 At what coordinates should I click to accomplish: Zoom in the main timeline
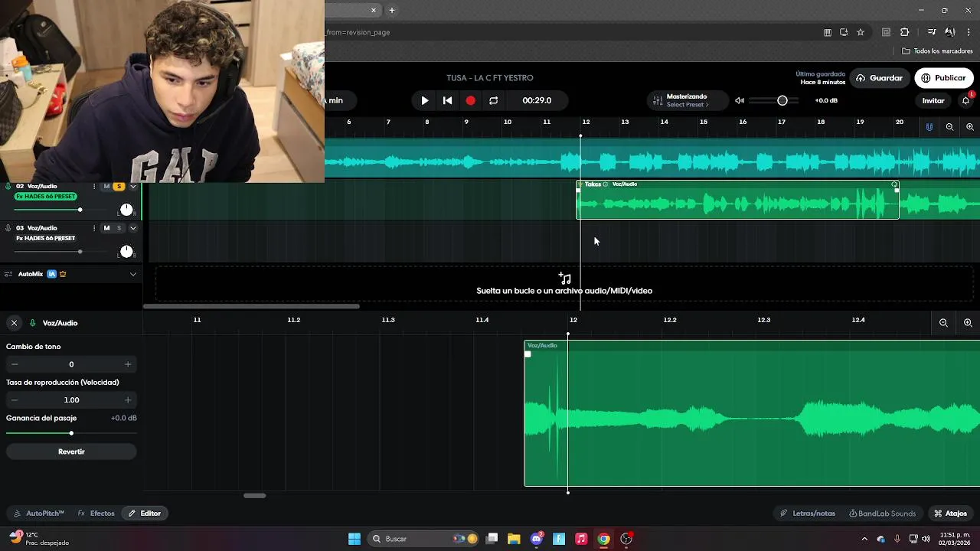(970, 127)
